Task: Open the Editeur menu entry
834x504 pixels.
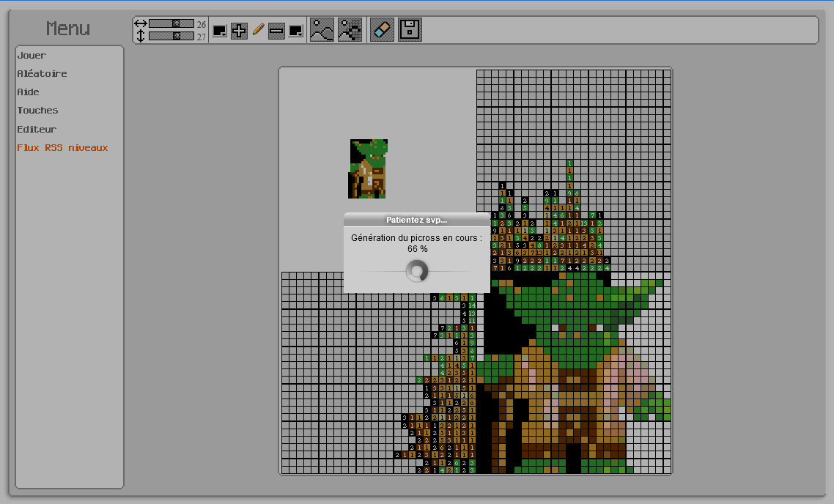Action: pos(37,130)
